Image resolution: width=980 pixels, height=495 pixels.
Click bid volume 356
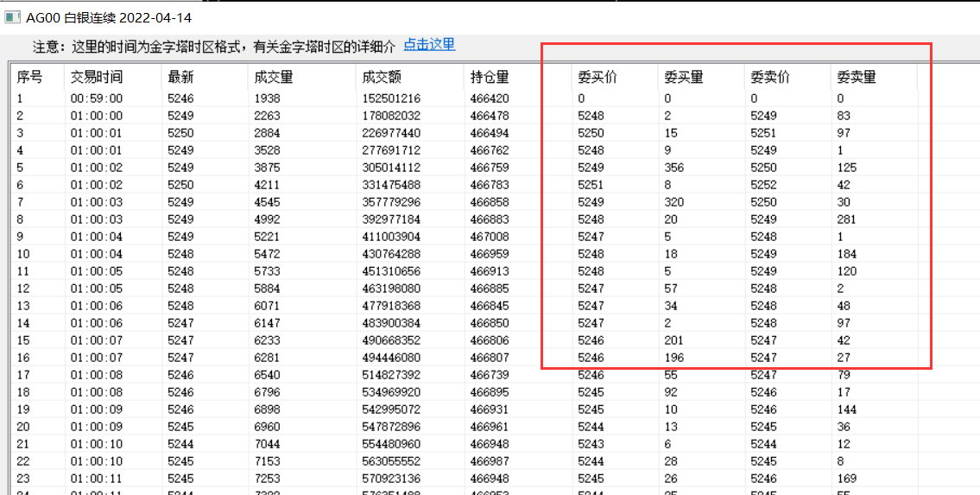673,168
